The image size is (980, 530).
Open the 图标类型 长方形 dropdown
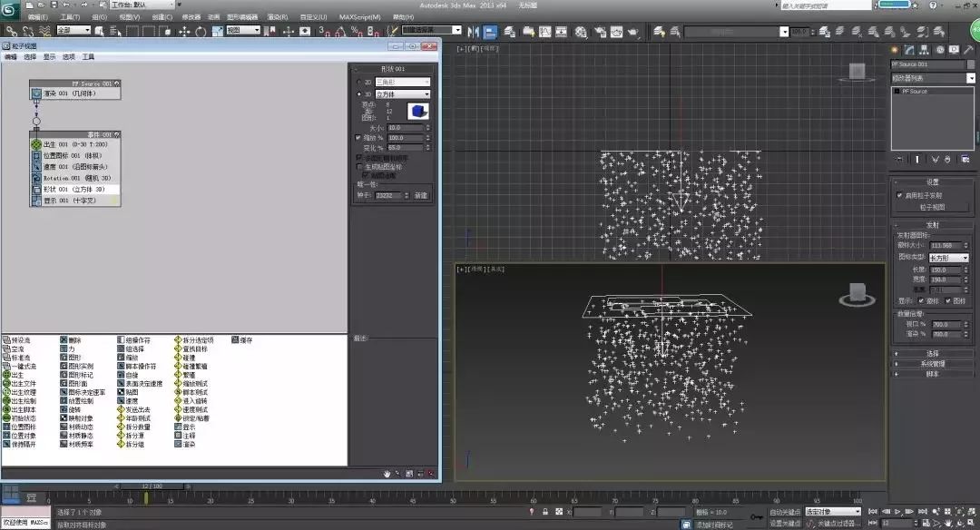[x=949, y=258]
